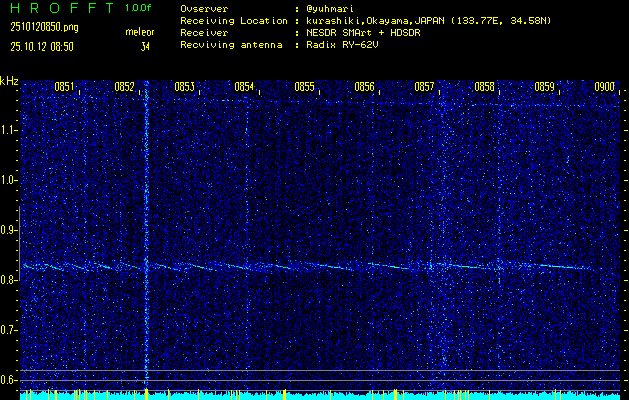Screen dimensions: 629x400
Task: Click the 25.10.12 08:50 date stamp
Action: [x=42, y=46]
